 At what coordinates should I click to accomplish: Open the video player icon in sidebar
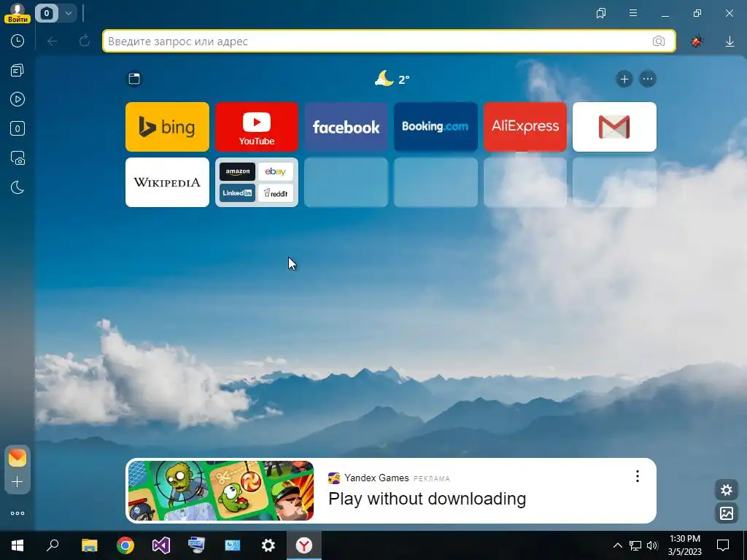pyautogui.click(x=18, y=99)
